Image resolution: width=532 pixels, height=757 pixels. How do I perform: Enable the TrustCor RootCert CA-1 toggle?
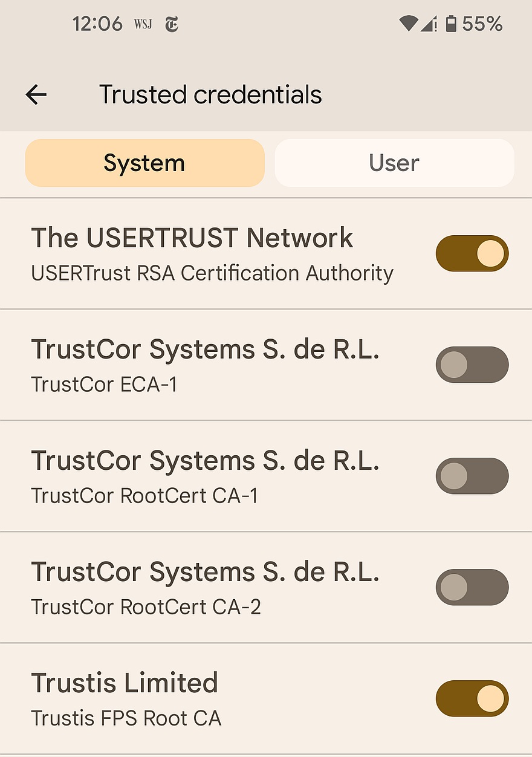[472, 476]
